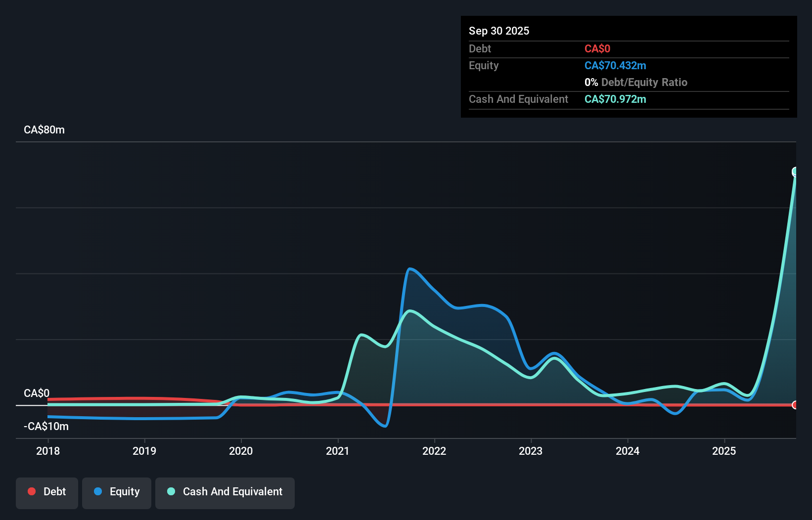
Task: Select the teal endpoint marker on the chart
Action: coord(795,171)
